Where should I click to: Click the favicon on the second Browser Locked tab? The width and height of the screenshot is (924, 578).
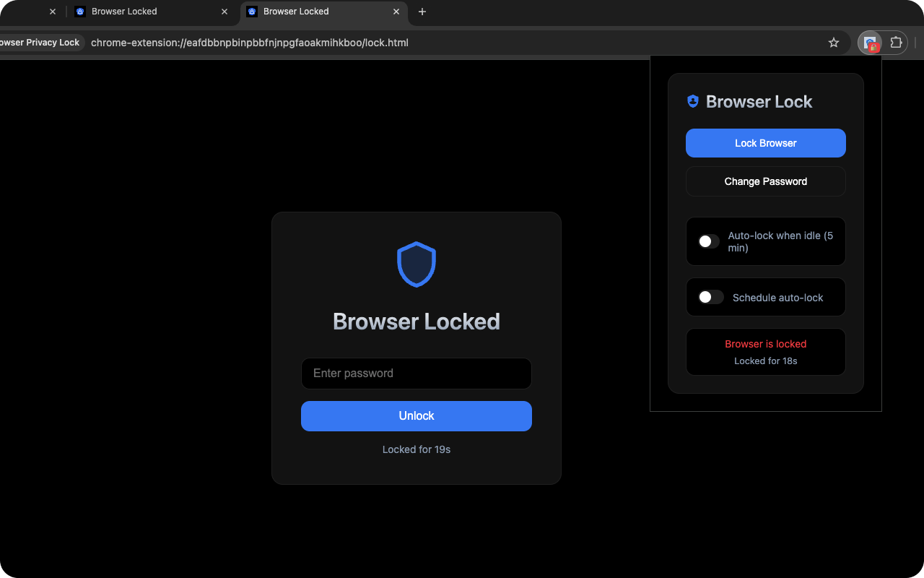point(79,12)
